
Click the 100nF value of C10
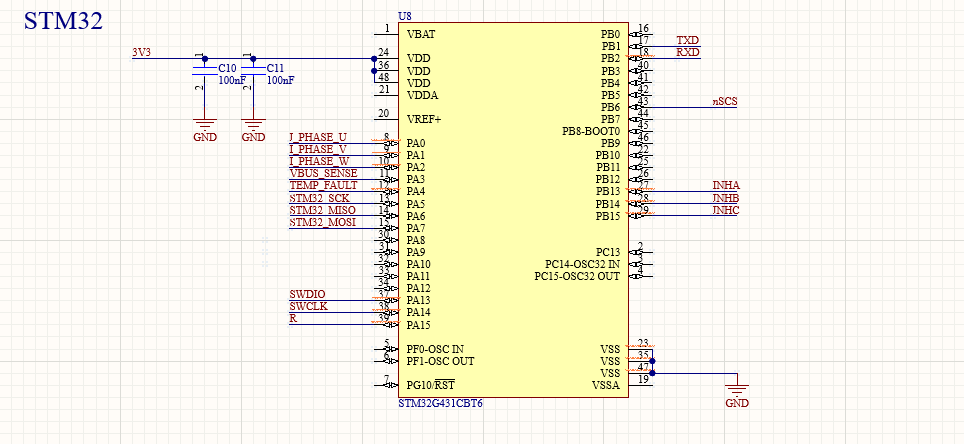click(x=232, y=80)
